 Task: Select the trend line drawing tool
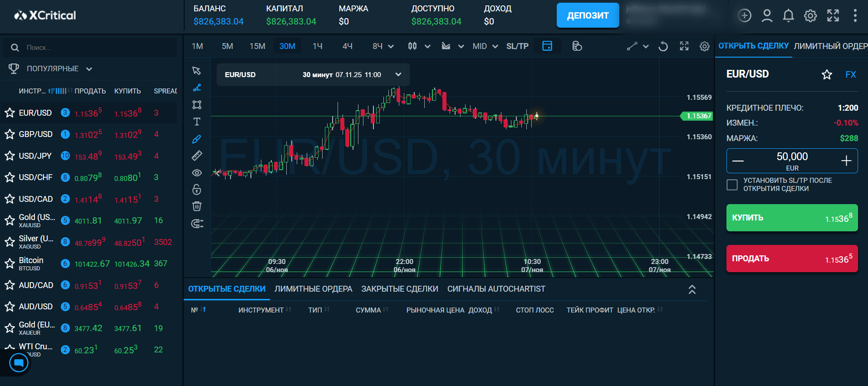[x=197, y=88]
